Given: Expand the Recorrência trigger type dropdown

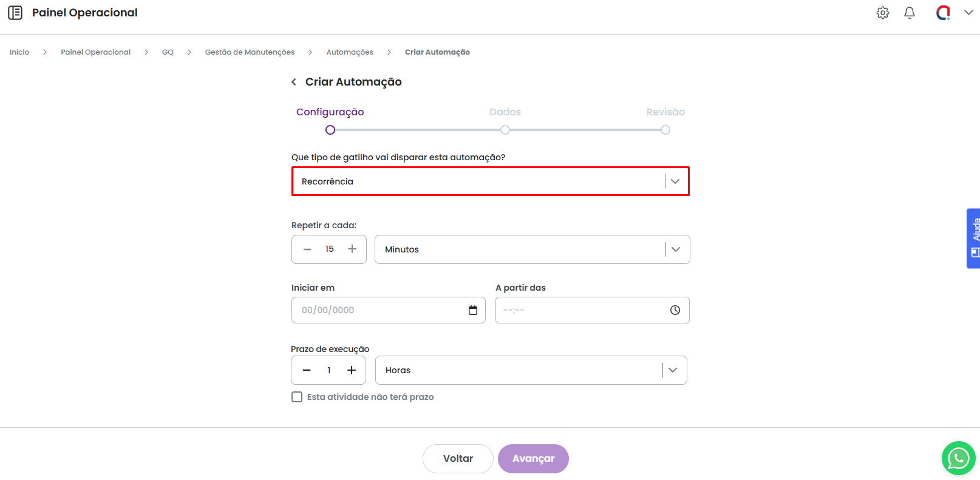Looking at the screenshot, I should (675, 181).
